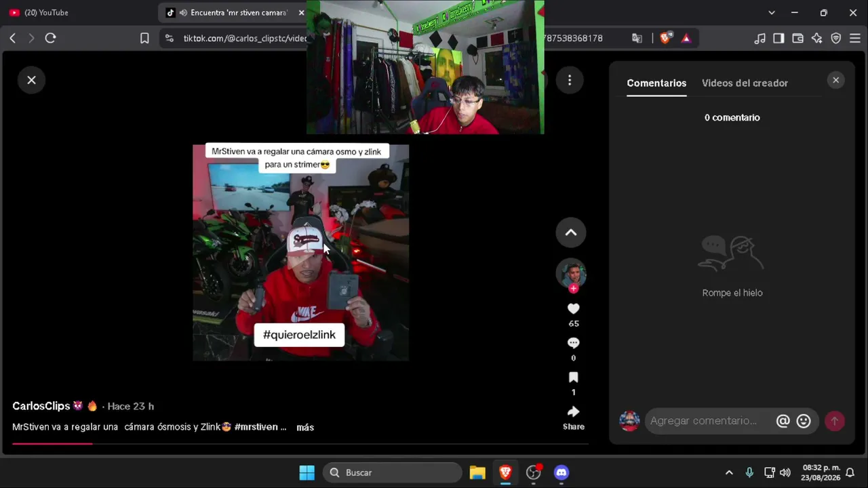
Task: Bookmark this page in Brave
Action: pos(144,38)
